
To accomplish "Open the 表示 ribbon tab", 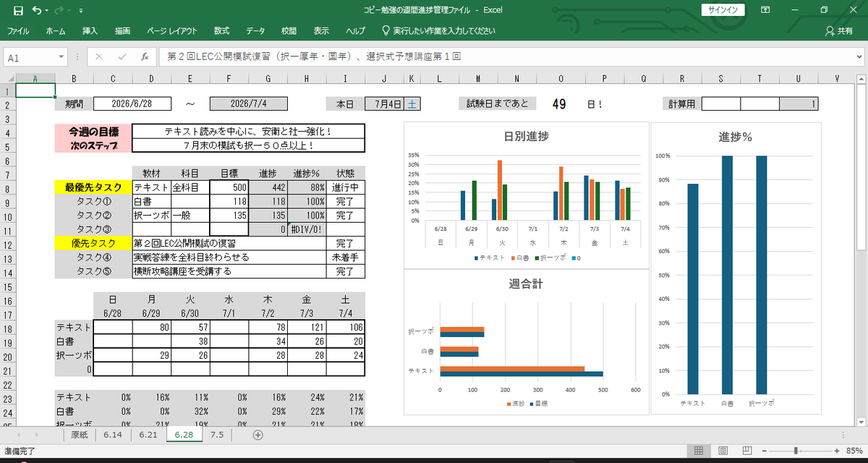I will (321, 31).
